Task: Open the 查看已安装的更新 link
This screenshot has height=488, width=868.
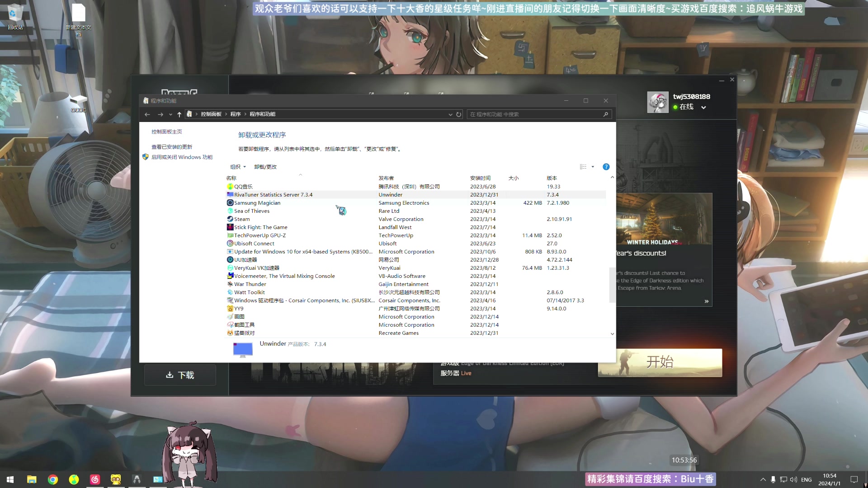Action: (x=172, y=147)
